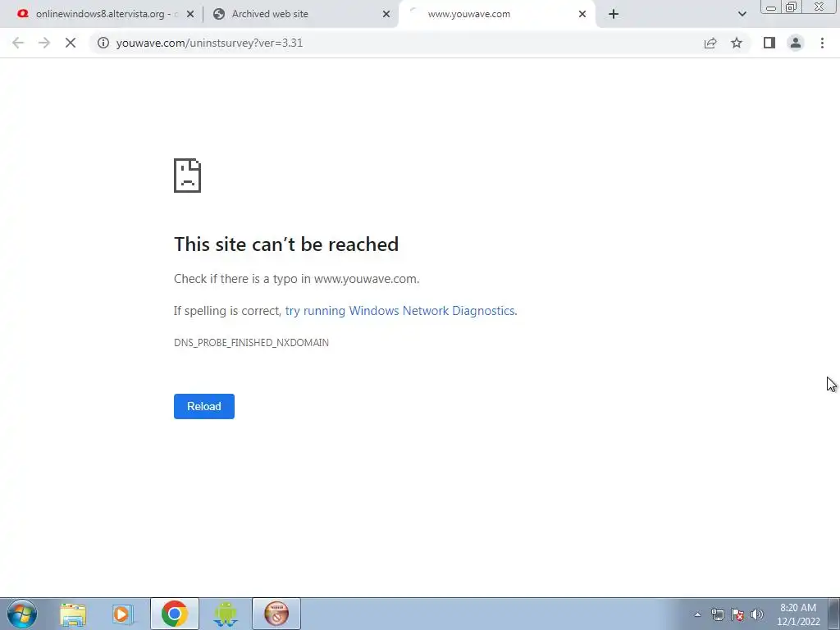Click the sad page error icon
The height and width of the screenshot is (630, 840).
point(188,176)
